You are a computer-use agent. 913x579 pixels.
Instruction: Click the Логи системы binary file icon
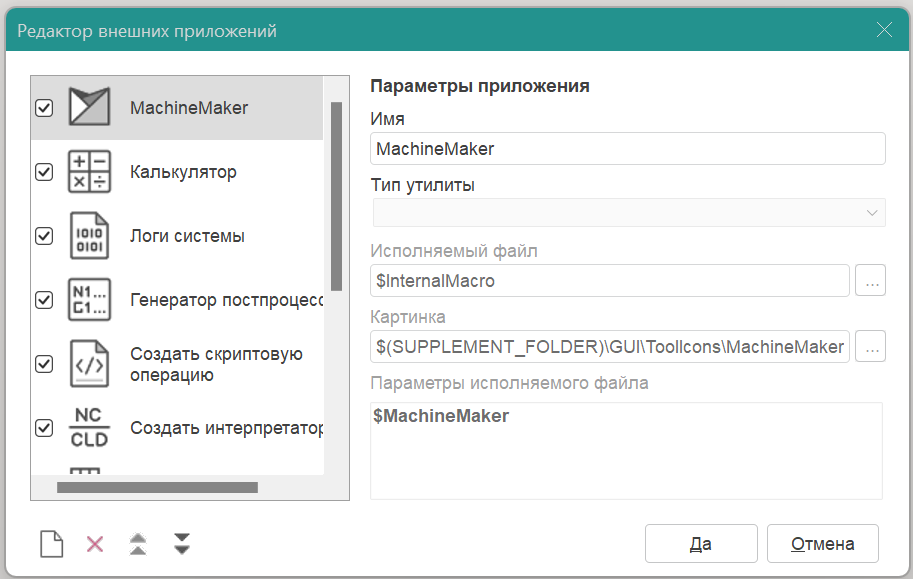[88, 236]
